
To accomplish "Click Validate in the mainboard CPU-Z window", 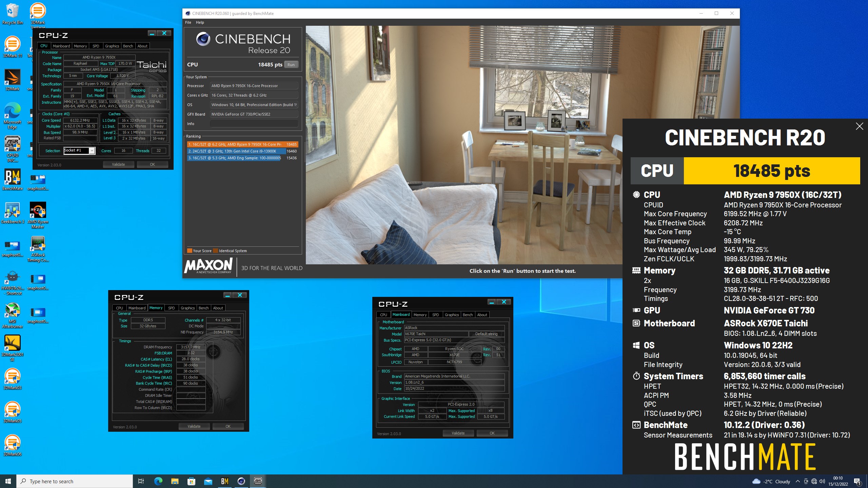I will [458, 433].
